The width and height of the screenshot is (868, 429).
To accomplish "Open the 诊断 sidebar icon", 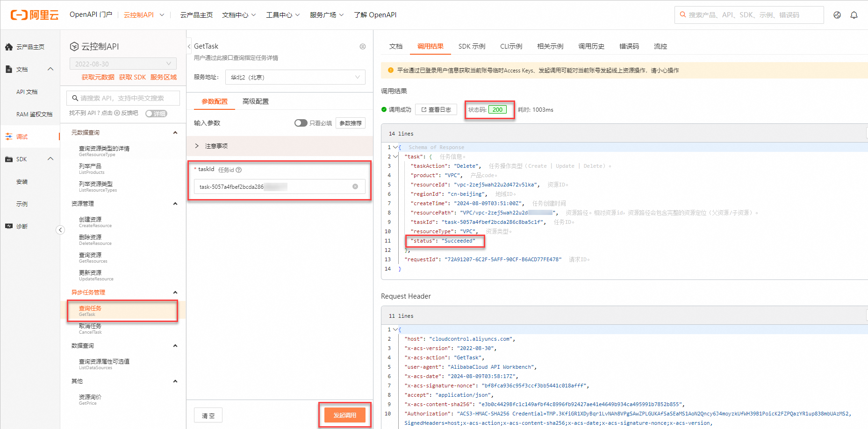I will 21,226.
